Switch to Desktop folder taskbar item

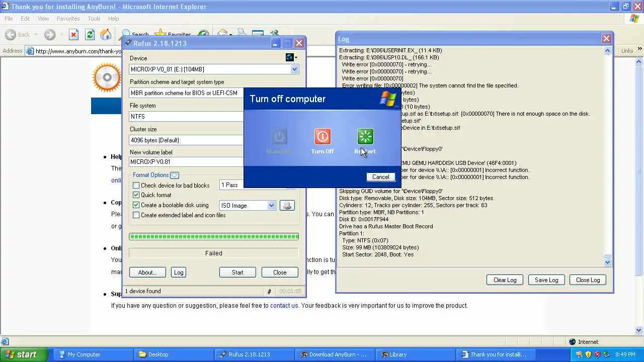(173, 354)
